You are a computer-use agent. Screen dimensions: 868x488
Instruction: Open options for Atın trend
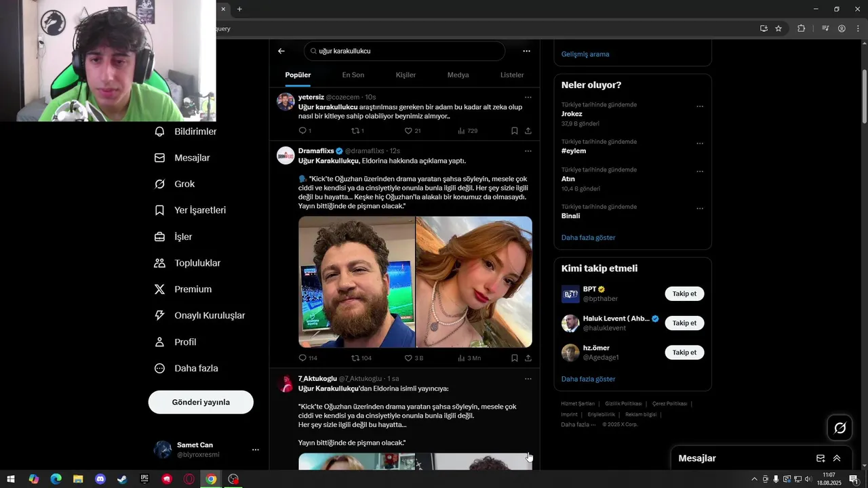(x=700, y=171)
